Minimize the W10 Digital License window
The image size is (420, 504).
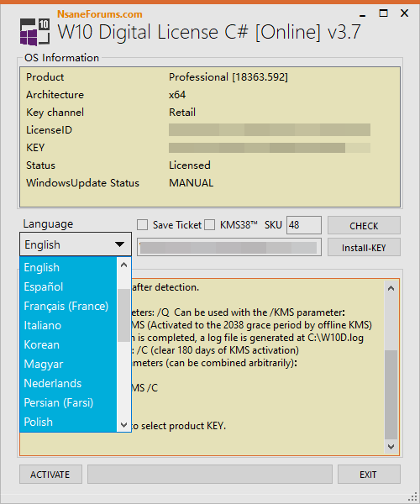[x=363, y=15]
